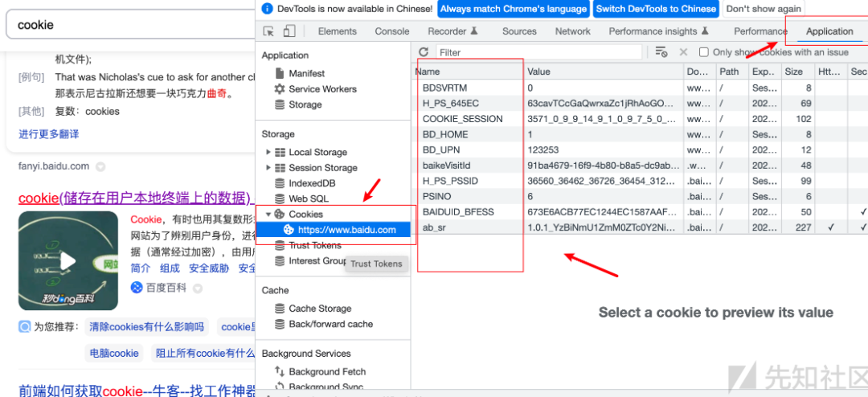The height and width of the screenshot is (397, 868).
Task: Select the BD_HOME cookie row
Action: click(640, 134)
